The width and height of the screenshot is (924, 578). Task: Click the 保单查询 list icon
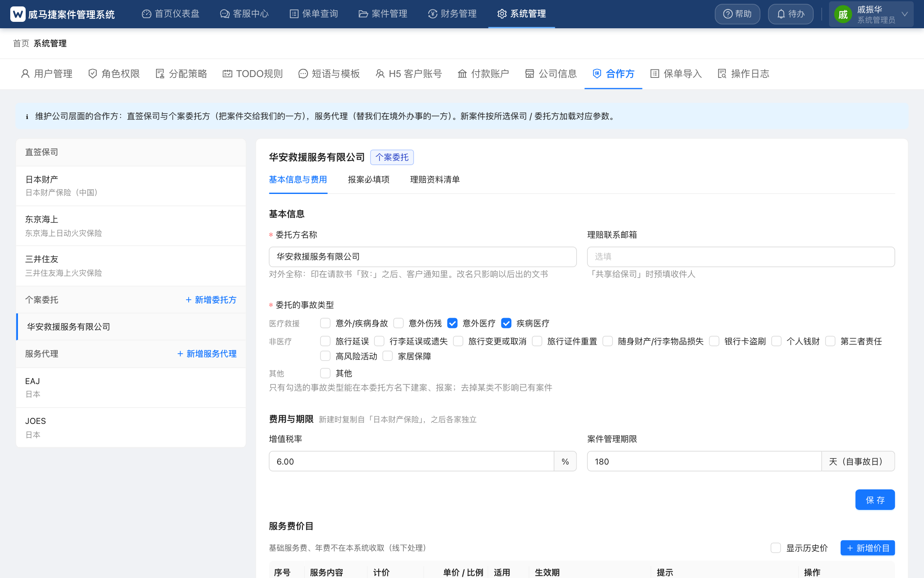point(294,14)
